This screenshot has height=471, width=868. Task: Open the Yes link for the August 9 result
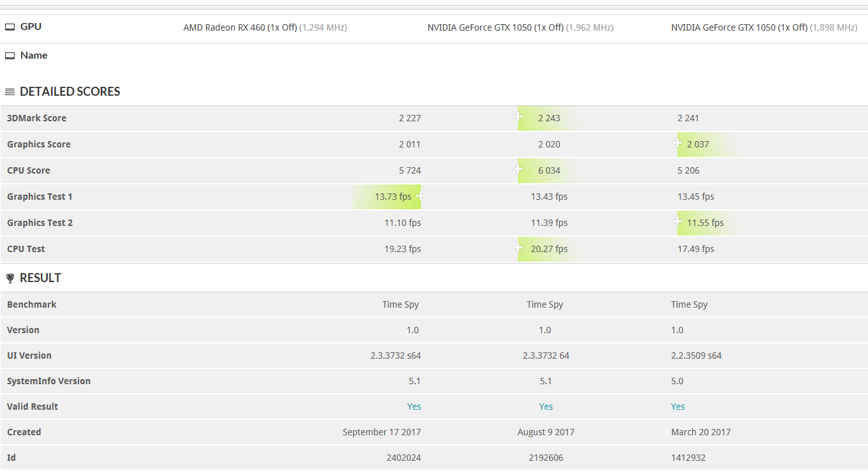(x=546, y=407)
